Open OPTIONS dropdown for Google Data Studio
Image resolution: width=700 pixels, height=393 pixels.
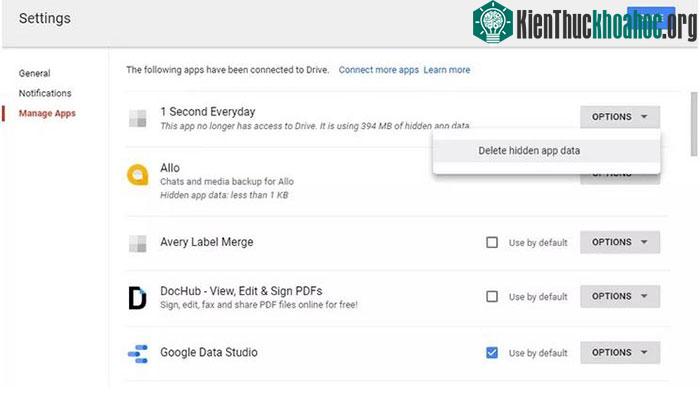620,353
